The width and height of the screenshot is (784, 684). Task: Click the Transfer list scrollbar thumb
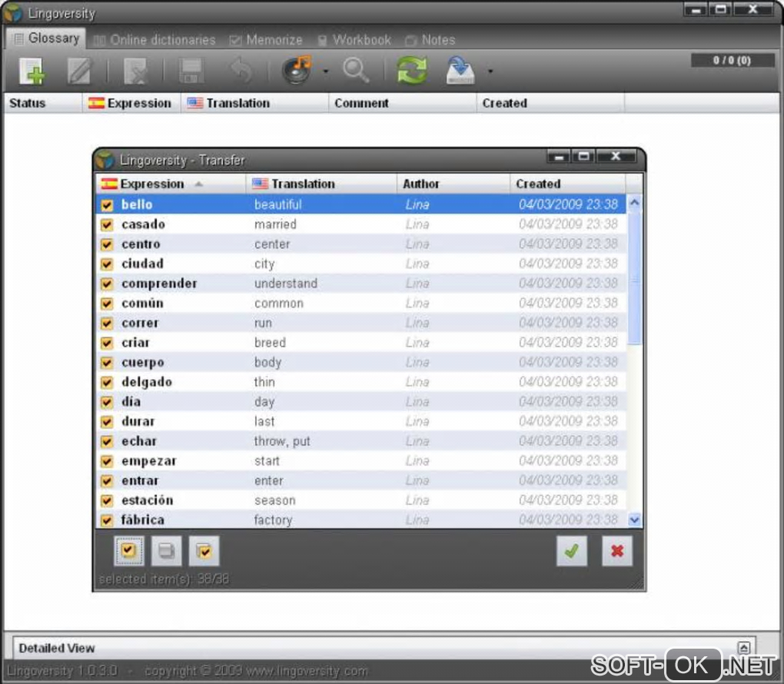(634, 277)
